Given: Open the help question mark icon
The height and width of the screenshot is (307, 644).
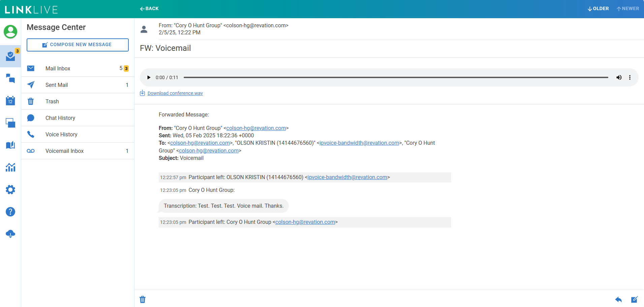Looking at the screenshot, I should tap(10, 212).
